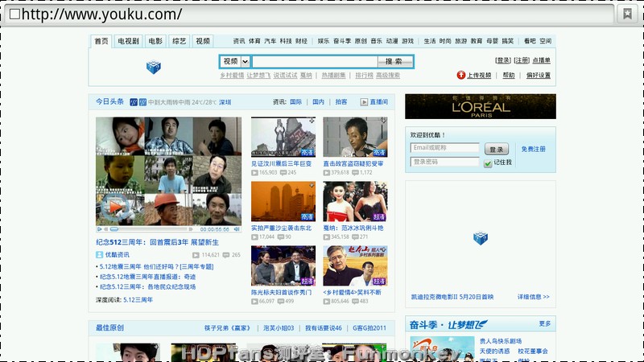
Task: Click the missing-plugin cube icon in header
Action: 154,67
